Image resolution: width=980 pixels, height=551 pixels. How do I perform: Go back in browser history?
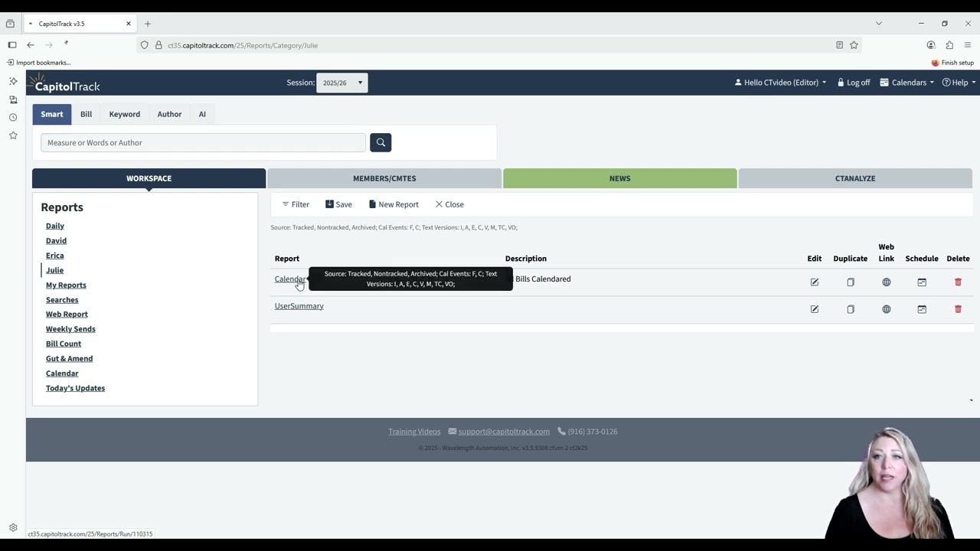31,45
